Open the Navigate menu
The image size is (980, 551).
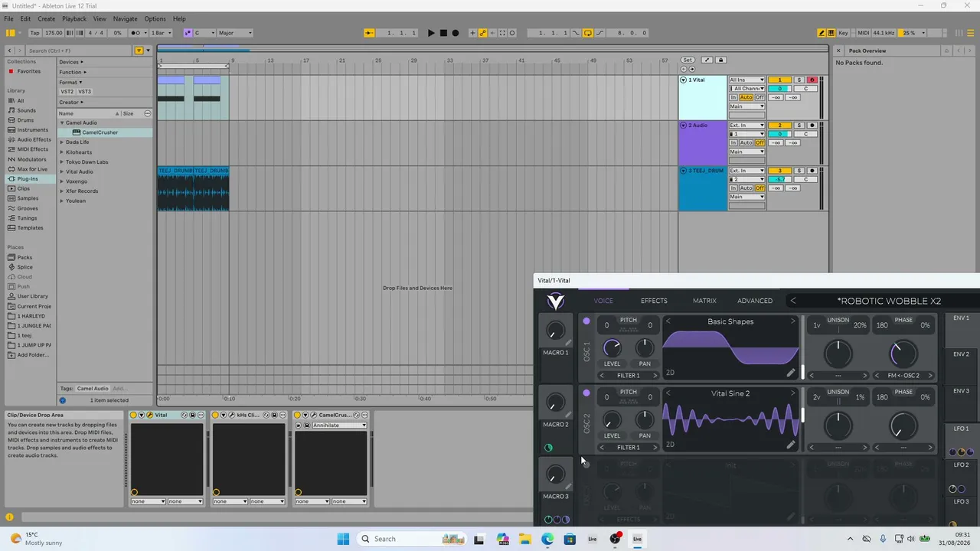125,18
